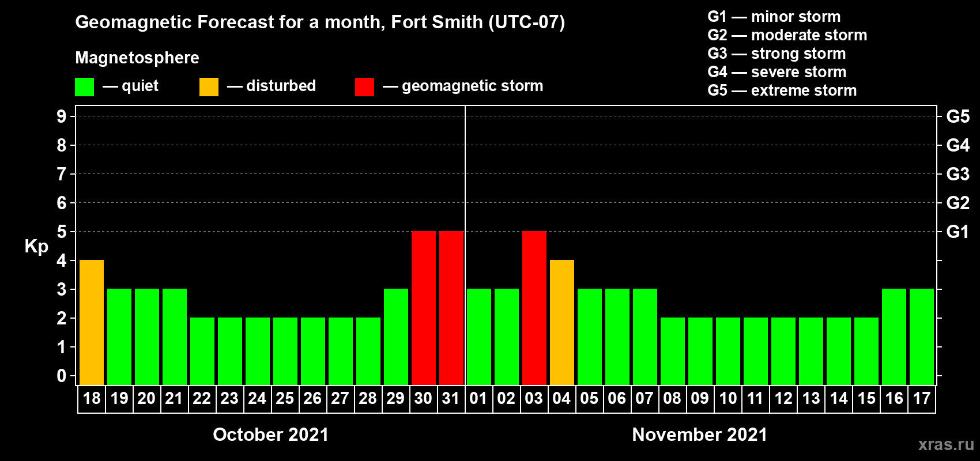980x461 pixels.
Task: Select the red bar for October 31
Action: pyautogui.click(x=451, y=308)
